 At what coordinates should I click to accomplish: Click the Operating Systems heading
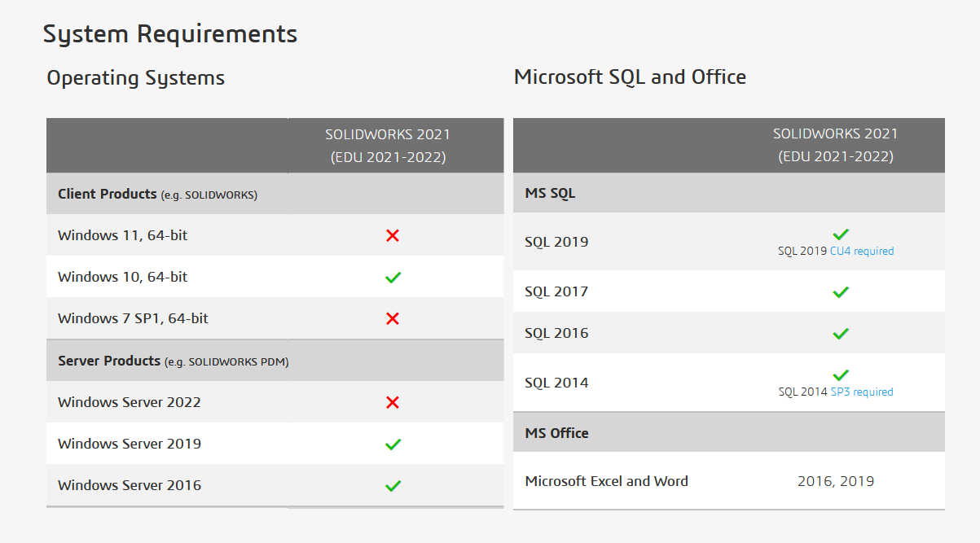point(136,78)
